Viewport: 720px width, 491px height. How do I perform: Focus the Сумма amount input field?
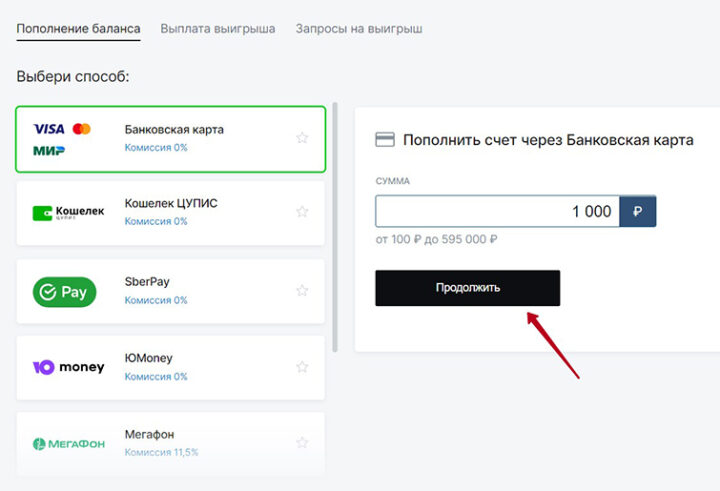click(x=497, y=212)
